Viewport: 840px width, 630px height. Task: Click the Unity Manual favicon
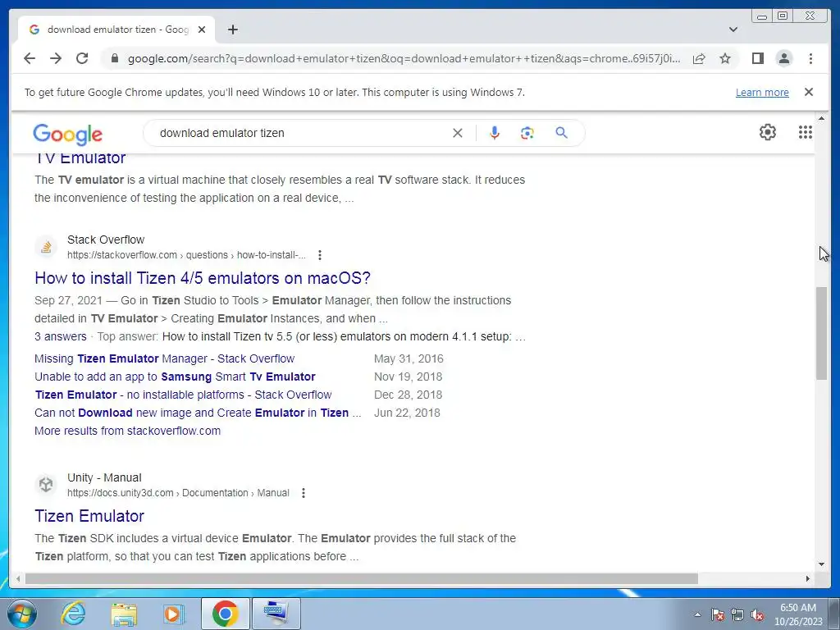pyautogui.click(x=46, y=485)
